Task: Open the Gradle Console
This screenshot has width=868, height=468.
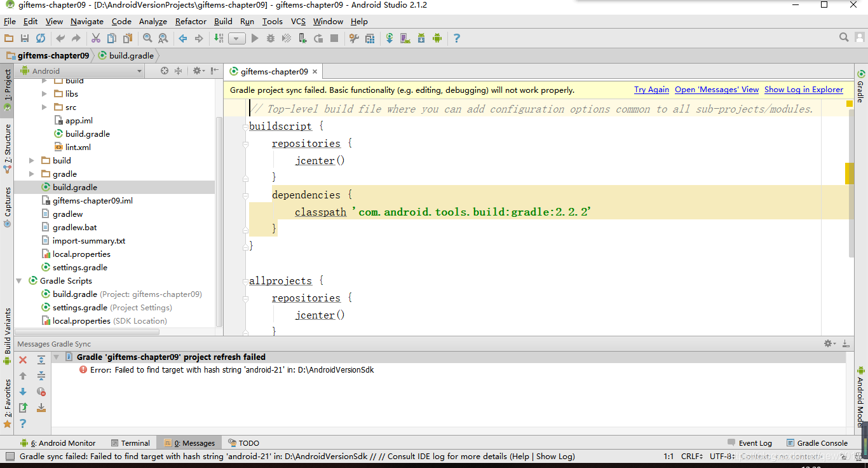Action: (817, 443)
